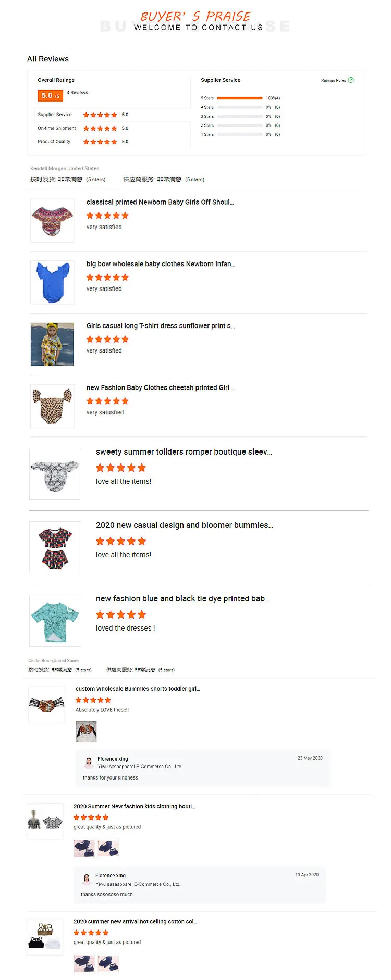The height and width of the screenshot is (980, 391).
Task: Open the classical printed Newborn romper thumbnail
Action: pos(52,221)
